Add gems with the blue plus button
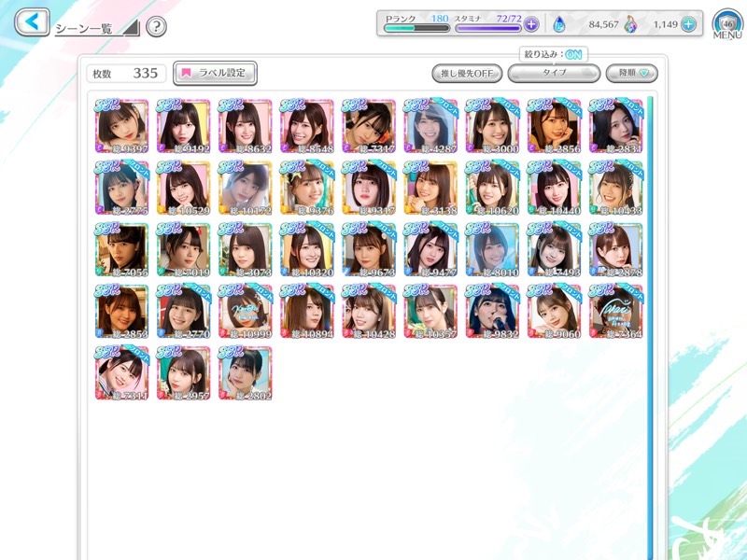 click(688, 24)
